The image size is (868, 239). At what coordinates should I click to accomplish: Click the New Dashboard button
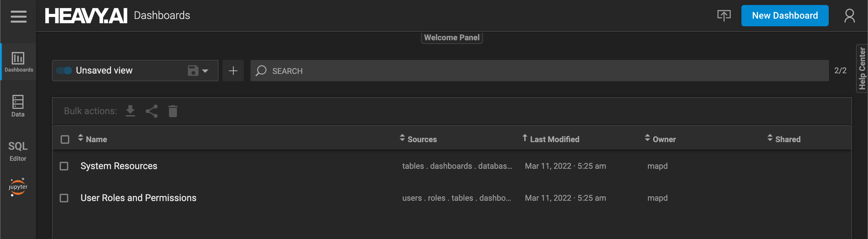tap(784, 16)
